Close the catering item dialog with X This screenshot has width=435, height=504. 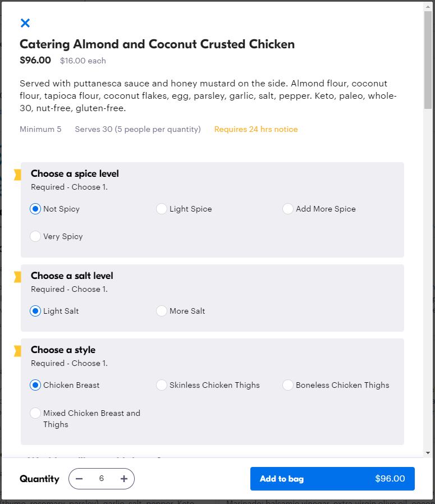(x=25, y=23)
